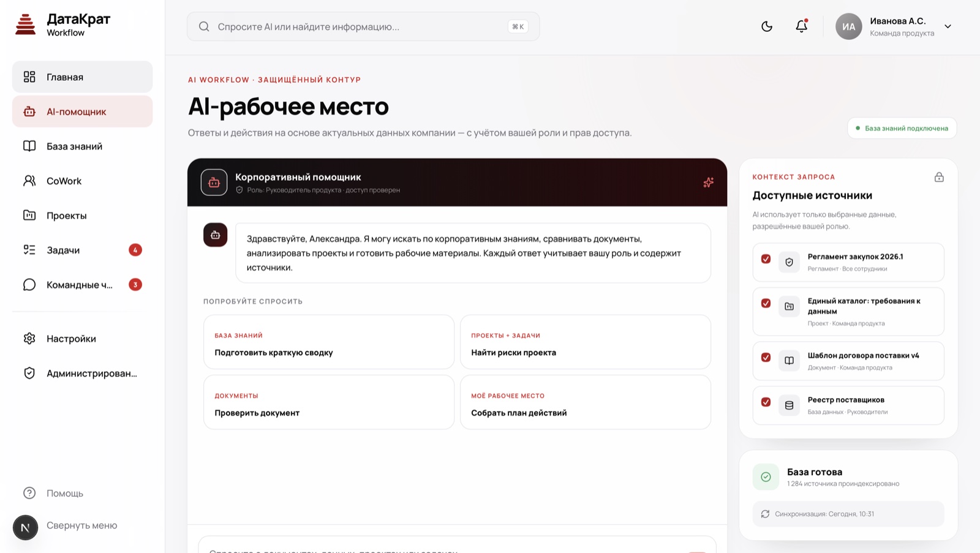
Task: Toggle dark mode moon icon
Action: (767, 26)
